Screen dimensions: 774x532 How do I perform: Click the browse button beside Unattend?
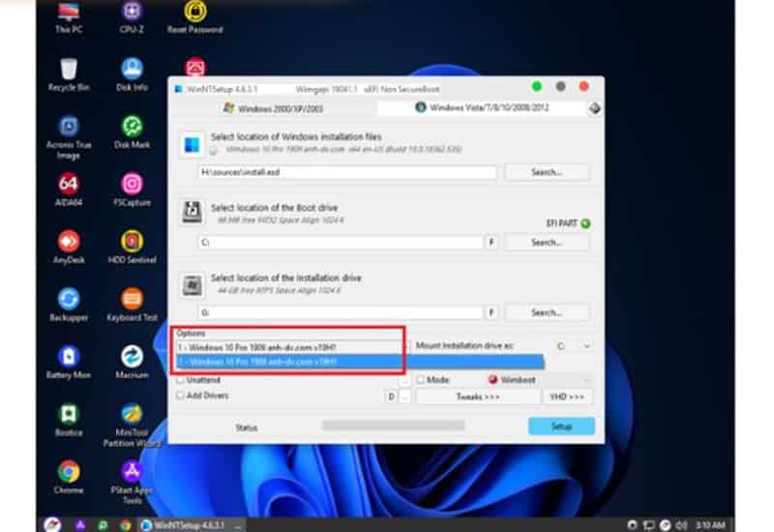point(404,380)
